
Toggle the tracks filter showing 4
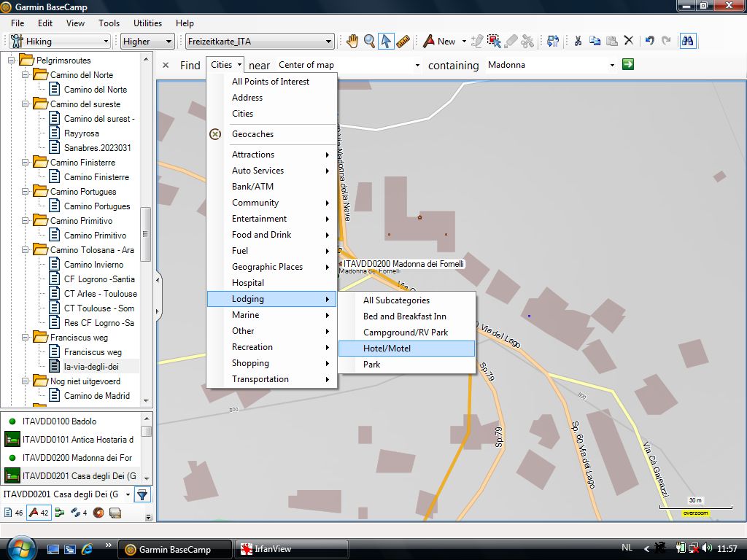coord(78,513)
